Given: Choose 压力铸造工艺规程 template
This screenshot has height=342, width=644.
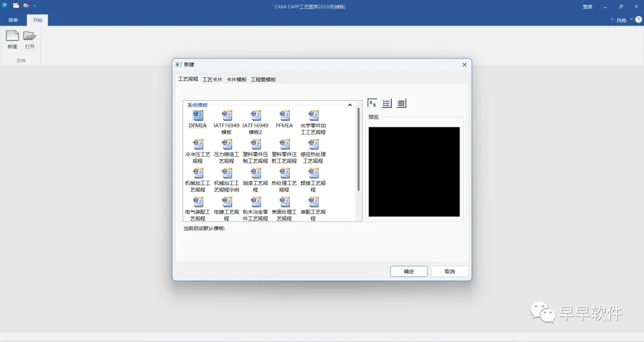Looking at the screenshot, I should pos(227,151).
